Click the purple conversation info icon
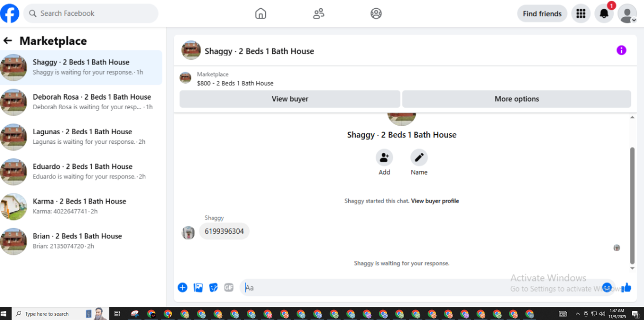Screen dimensions: 644x320 pyautogui.click(x=621, y=50)
